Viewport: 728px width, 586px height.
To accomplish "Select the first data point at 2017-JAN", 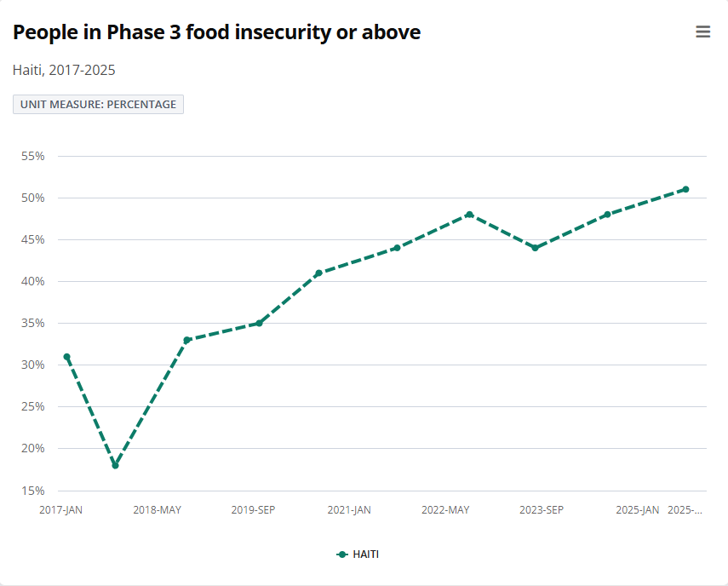I will [66, 357].
